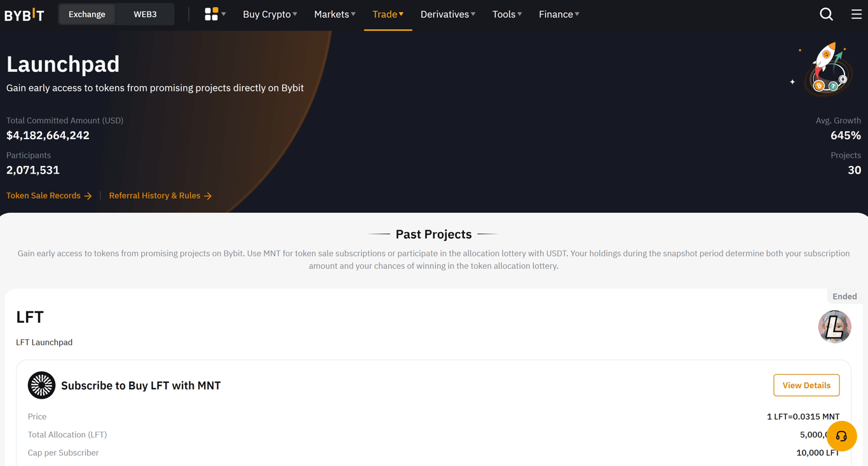Click the Launchpad page heading

click(x=63, y=64)
